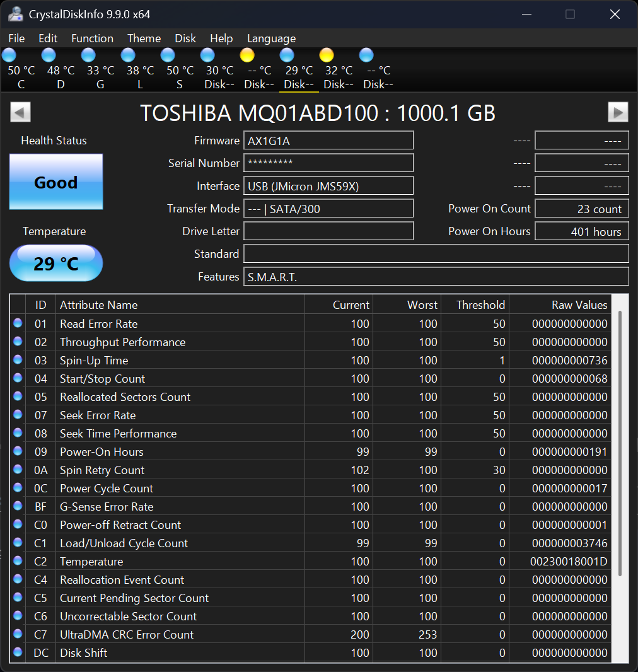Open the Function menu
This screenshot has height=672, width=638.
pyautogui.click(x=92, y=38)
